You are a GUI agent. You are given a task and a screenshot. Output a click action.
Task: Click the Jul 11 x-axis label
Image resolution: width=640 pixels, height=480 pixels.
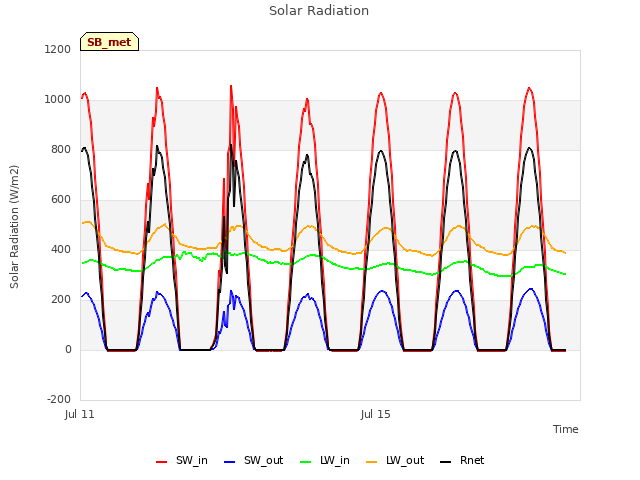(80, 414)
